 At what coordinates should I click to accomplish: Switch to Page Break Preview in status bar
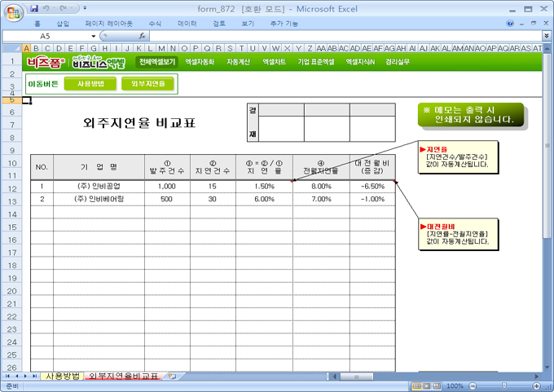coord(437,386)
